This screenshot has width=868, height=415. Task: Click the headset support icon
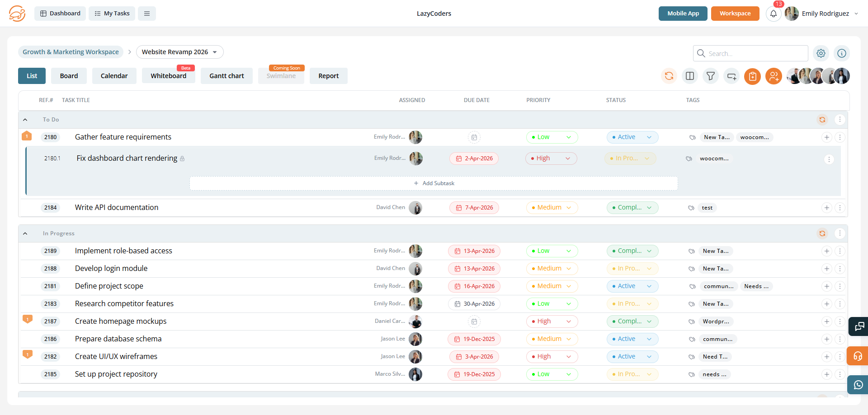click(858, 356)
